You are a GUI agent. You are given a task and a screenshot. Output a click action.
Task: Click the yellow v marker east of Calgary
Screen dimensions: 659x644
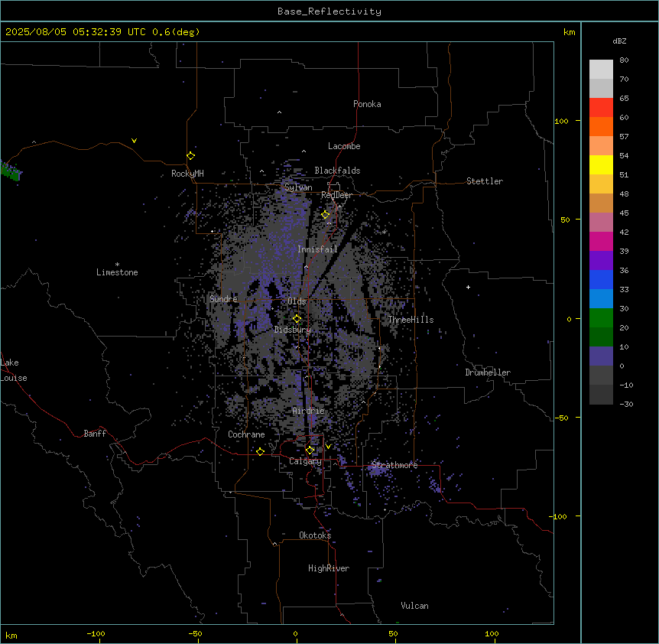tap(328, 447)
